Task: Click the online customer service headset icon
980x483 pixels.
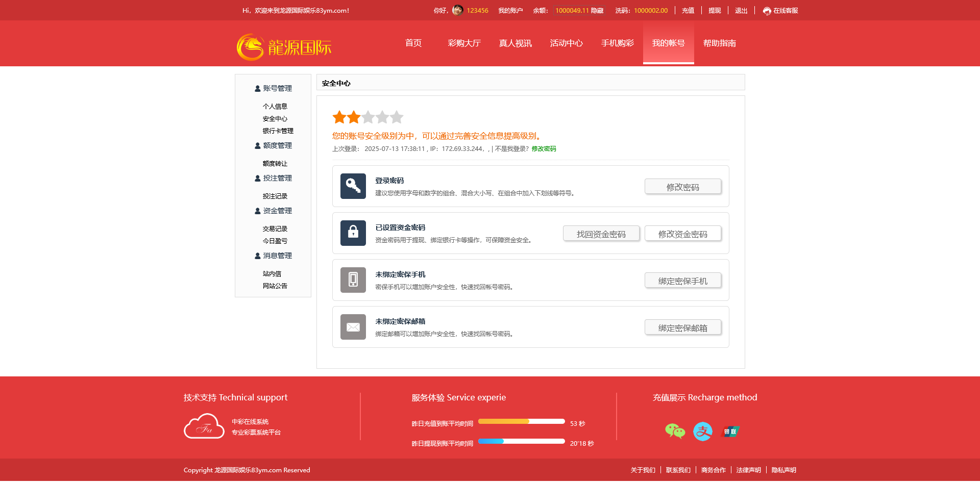Action: pos(767,11)
